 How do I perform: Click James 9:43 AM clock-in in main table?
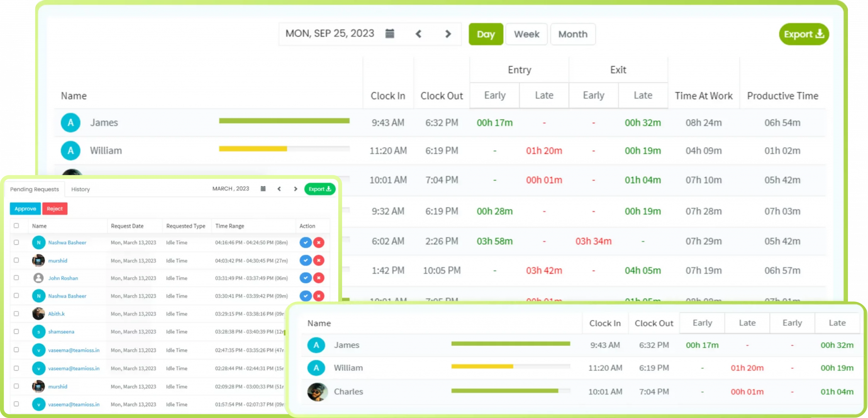click(388, 123)
